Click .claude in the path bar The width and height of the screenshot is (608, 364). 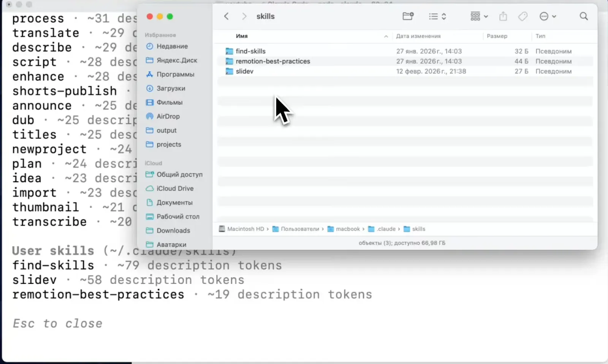coord(382,229)
